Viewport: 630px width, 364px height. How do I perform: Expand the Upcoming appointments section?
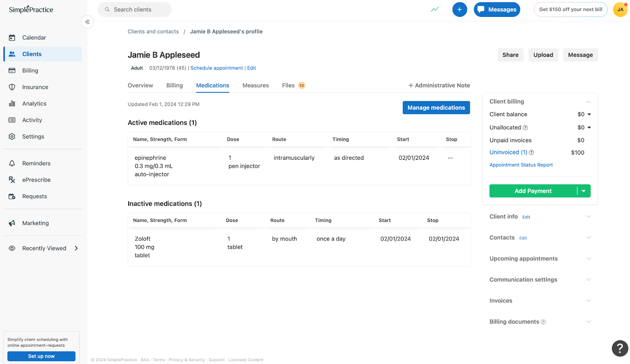[588, 259]
